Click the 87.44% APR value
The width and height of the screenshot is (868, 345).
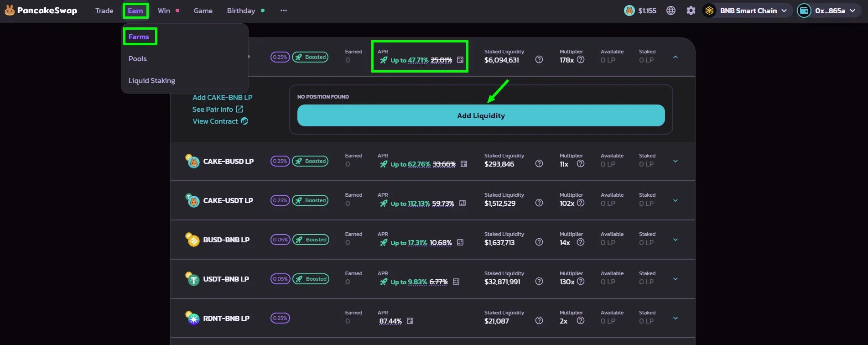click(390, 321)
